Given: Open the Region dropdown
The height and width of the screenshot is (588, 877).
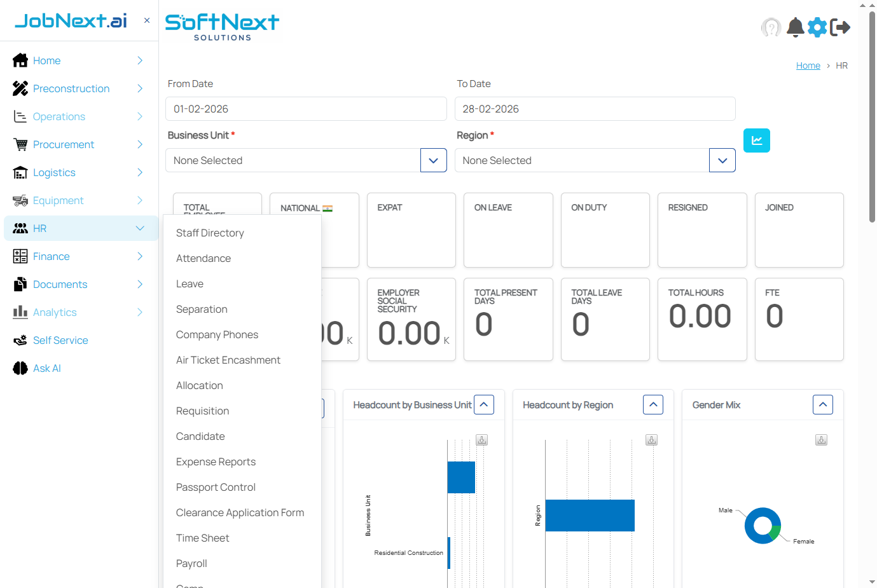Looking at the screenshot, I should [x=722, y=160].
